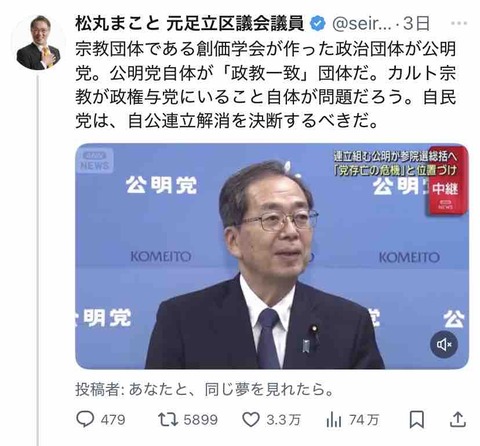Screen dimensions: 480x446
Task: Open the 3日 timestamp link
Action: tap(416, 24)
